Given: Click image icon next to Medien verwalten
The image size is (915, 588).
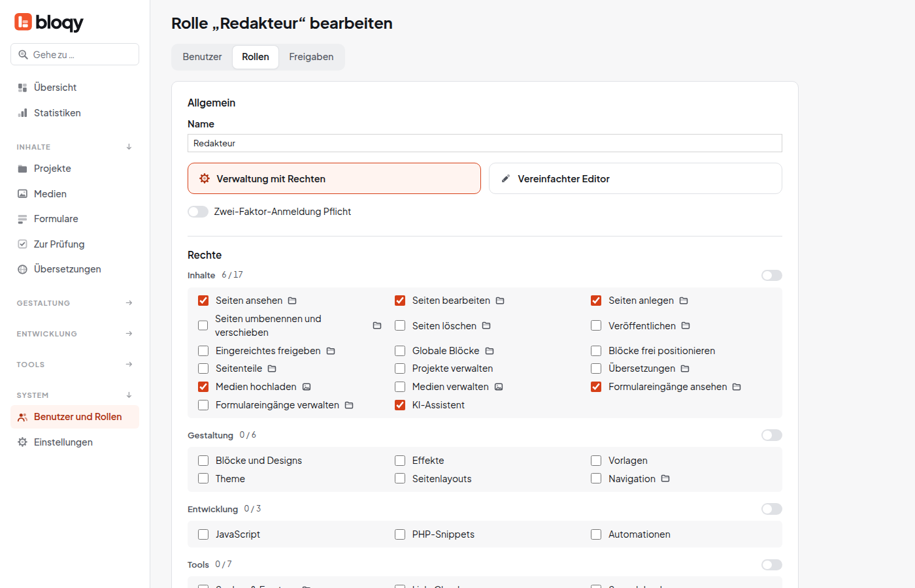Looking at the screenshot, I should tap(499, 387).
